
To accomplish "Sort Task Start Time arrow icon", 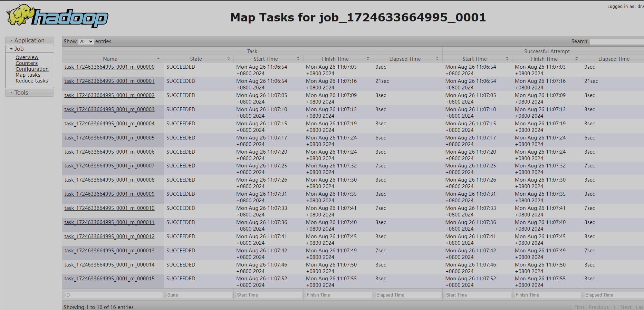I will coord(298,59).
